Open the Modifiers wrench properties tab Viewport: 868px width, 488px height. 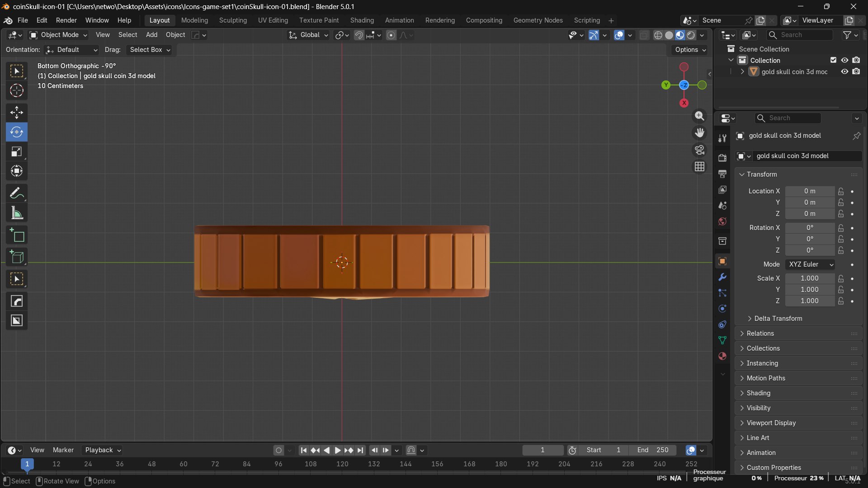(722, 277)
